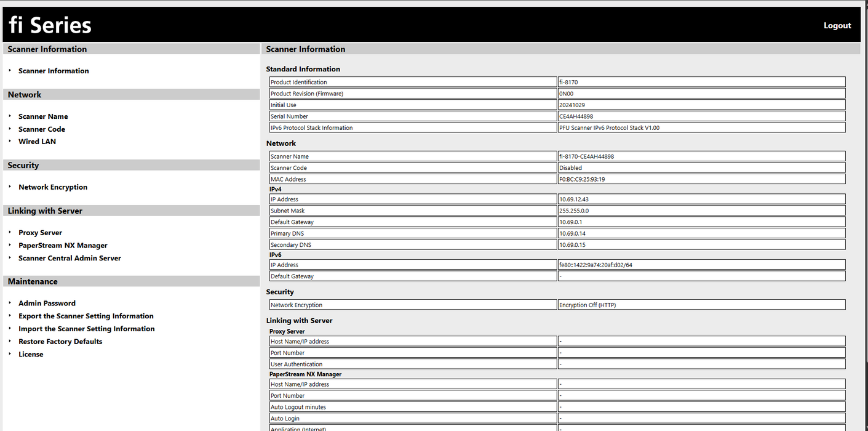Click the Logout link
The width and height of the screenshot is (868, 431).
[837, 25]
